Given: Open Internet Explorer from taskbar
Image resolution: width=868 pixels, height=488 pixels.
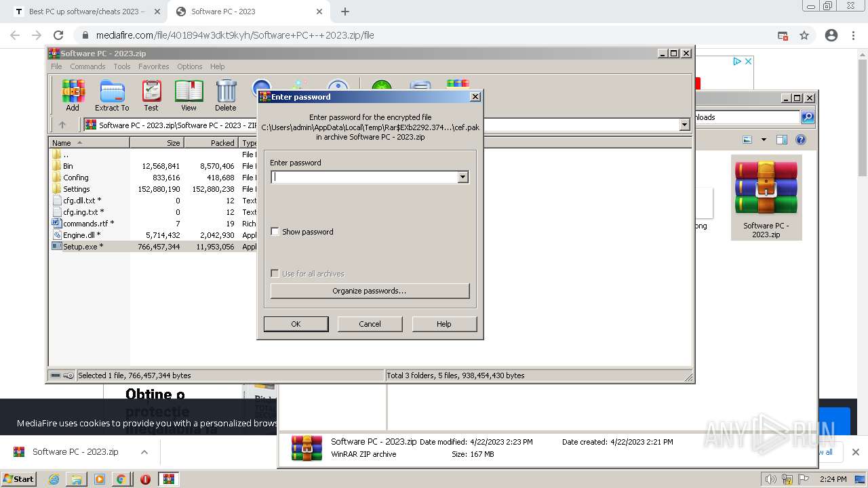Looking at the screenshot, I should 54,479.
